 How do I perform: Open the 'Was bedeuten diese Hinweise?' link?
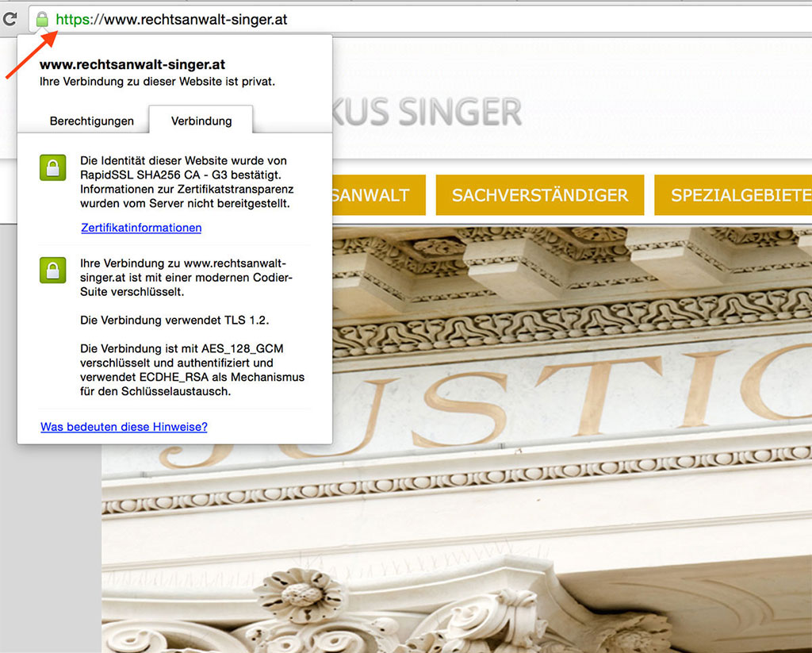pyautogui.click(x=124, y=427)
